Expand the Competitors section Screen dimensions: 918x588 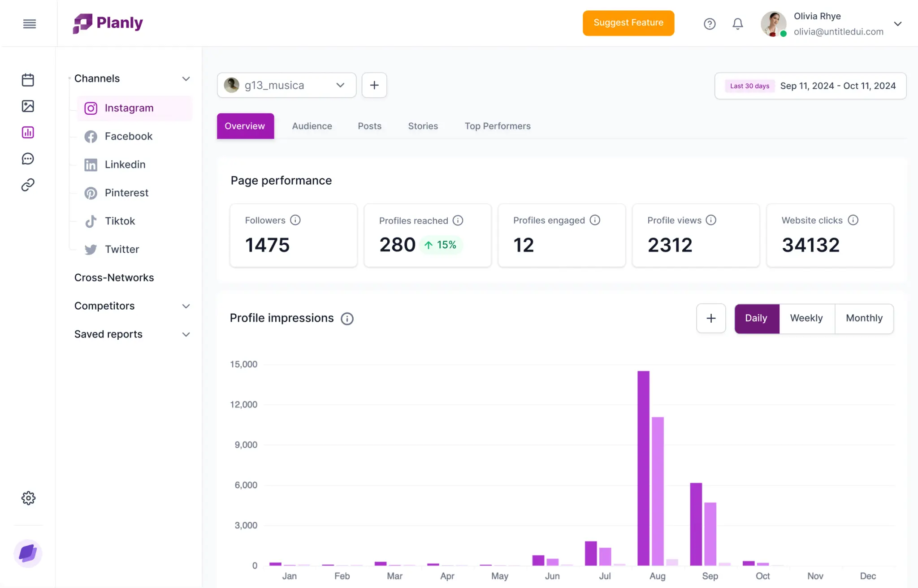(x=186, y=306)
